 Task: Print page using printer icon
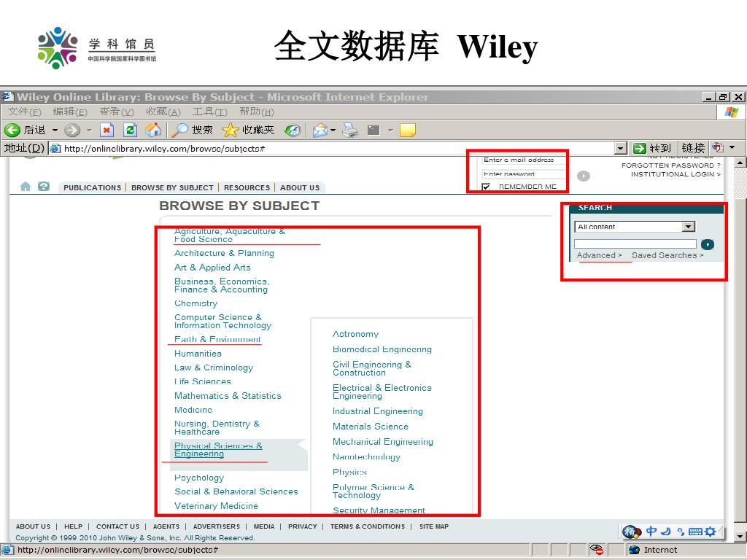351,130
